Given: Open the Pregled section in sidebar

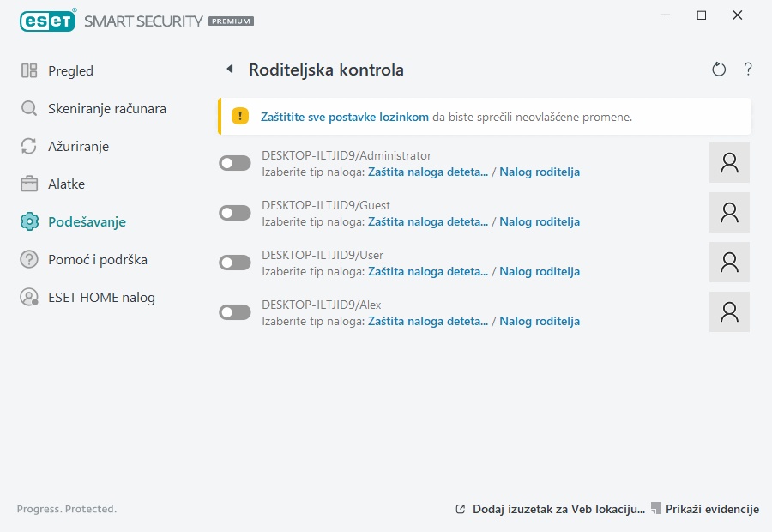Looking at the screenshot, I should click(70, 71).
